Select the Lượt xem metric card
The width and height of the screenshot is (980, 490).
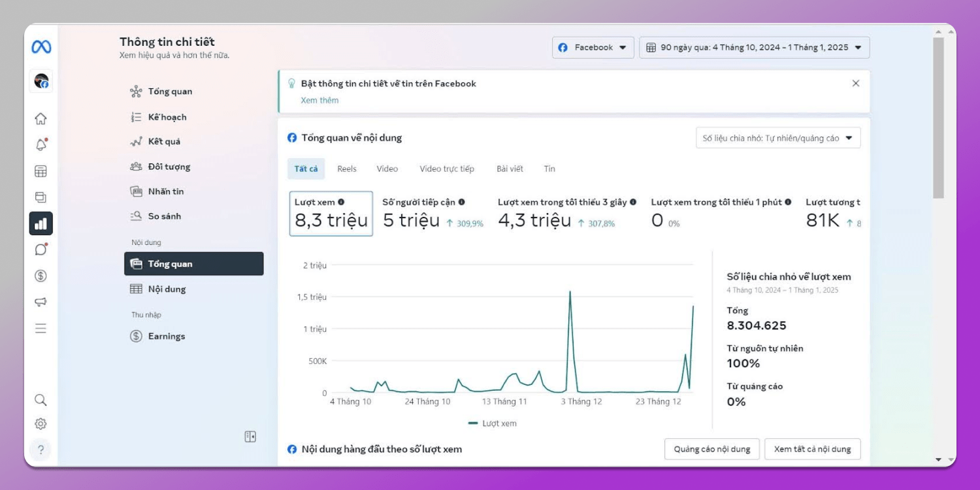tap(331, 214)
